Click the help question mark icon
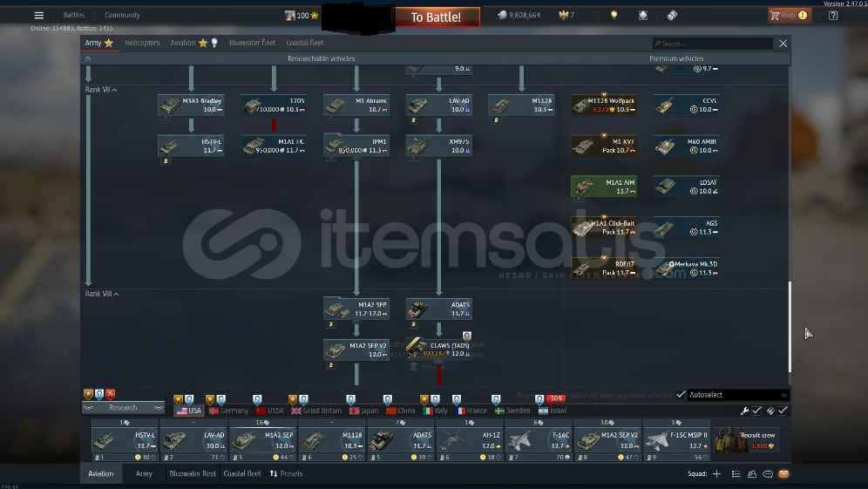868x489 pixels. tap(833, 16)
